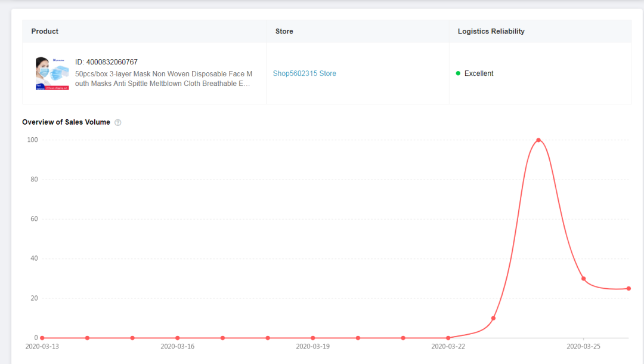This screenshot has height=364, width=644.
Task: Click the help icon beside Overview of Sales Volume
Action: [118, 122]
